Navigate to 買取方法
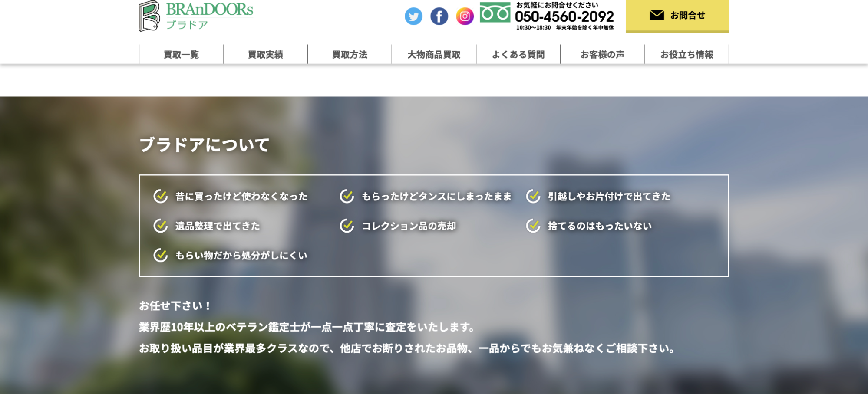 [x=350, y=54]
